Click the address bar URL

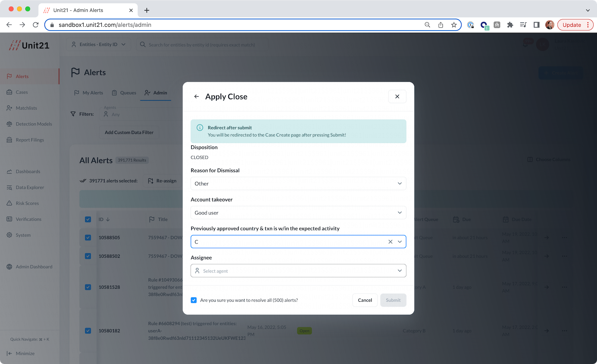click(x=105, y=25)
